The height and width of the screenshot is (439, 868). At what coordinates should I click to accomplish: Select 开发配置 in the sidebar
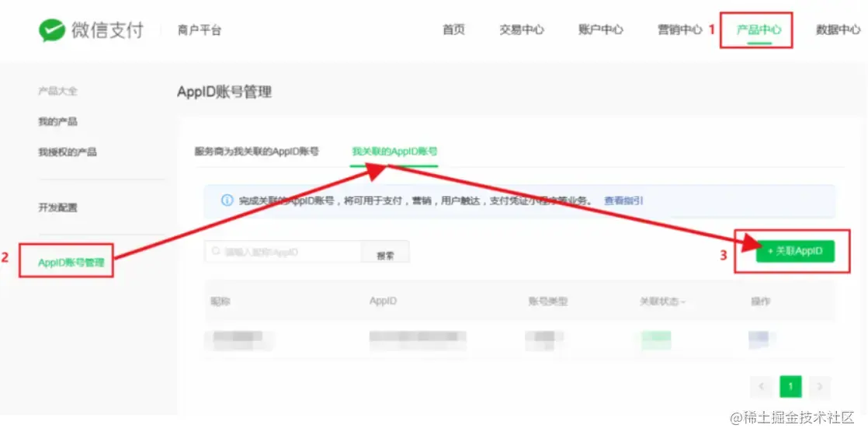point(57,207)
